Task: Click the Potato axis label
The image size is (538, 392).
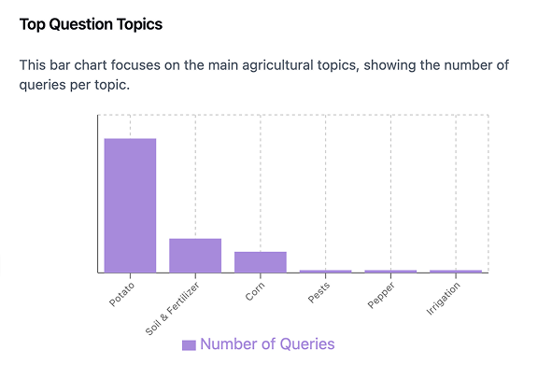Action: coord(121,295)
